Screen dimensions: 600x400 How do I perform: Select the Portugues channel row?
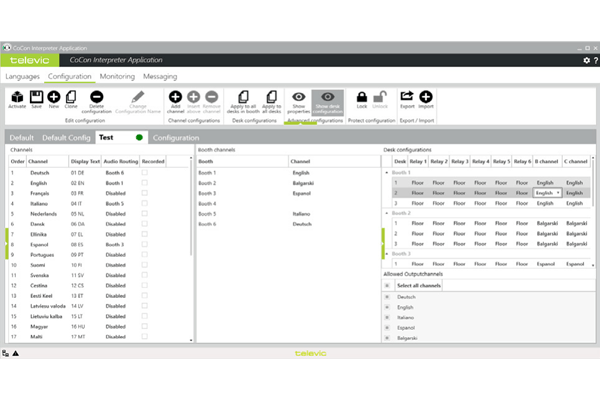pyautogui.click(x=99, y=255)
